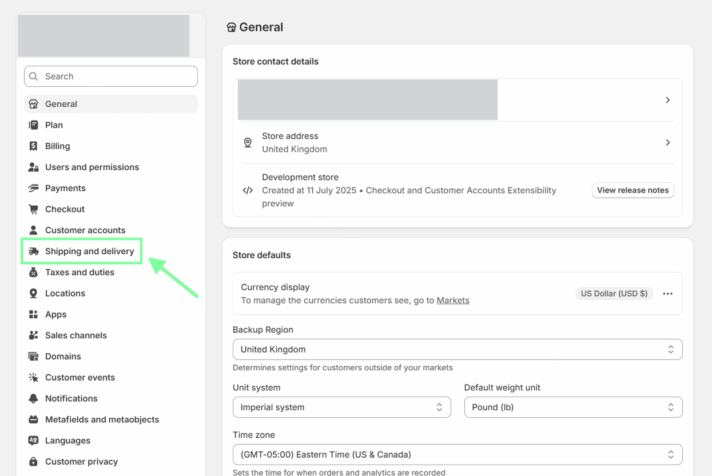Follow the Markets link
Viewport: 712px width, 476px height.
[x=453, y=300]
